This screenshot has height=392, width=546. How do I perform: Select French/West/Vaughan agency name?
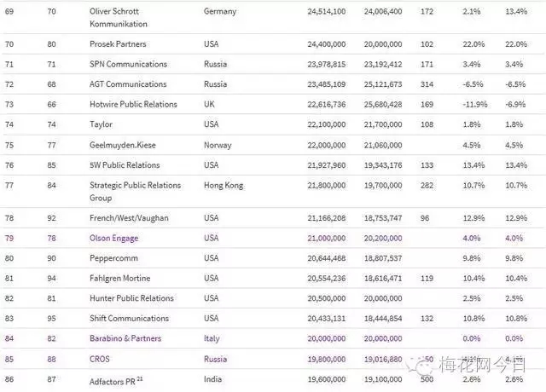tap(130, 217)
